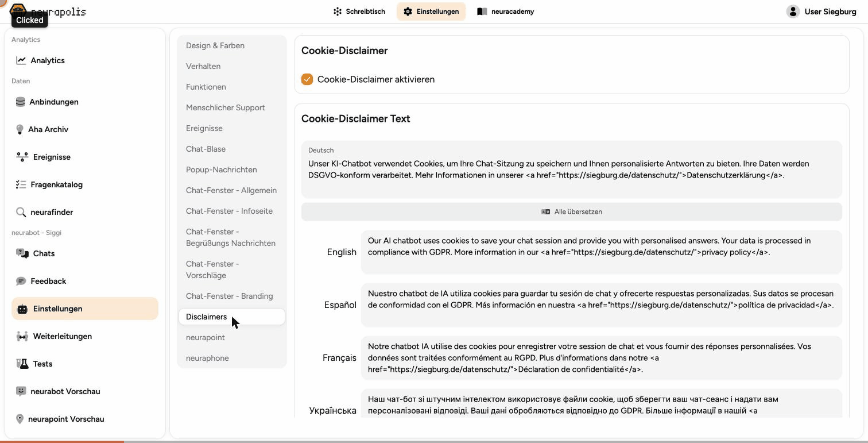Edit the English translation text field
This screenshot has height=443, width=868.
tap(602, 252)
